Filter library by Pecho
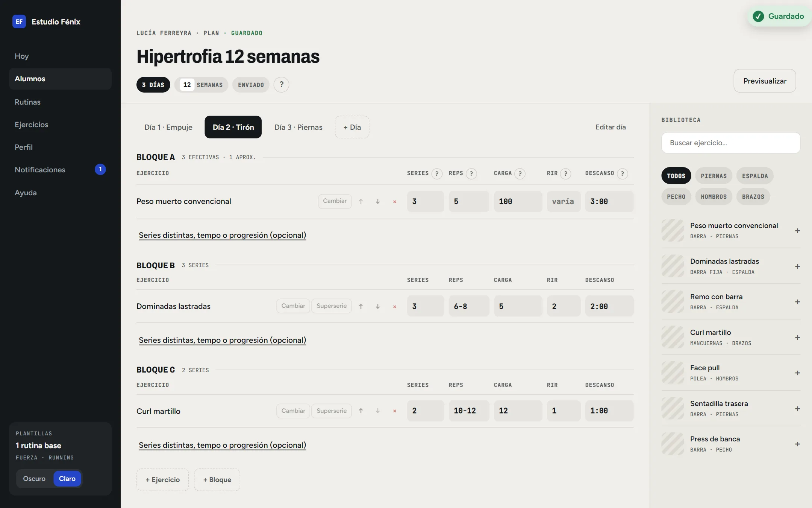The image size is (812, 508). pos(676,197)
